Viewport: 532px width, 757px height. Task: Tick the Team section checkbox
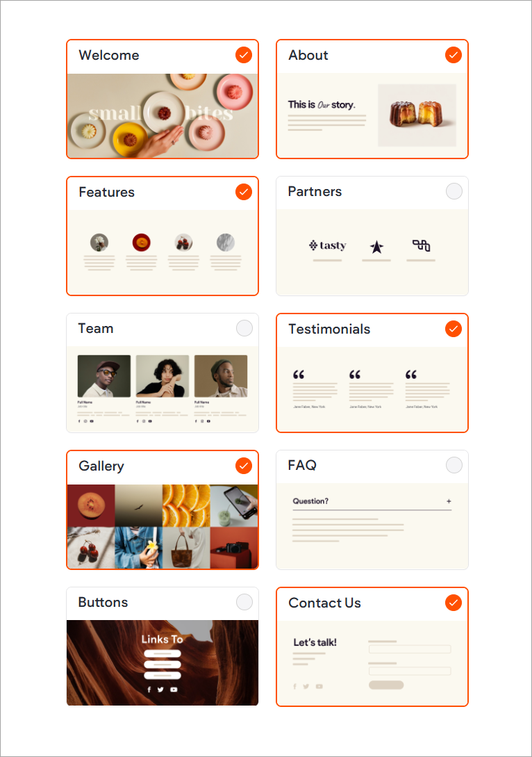[x=244, y=328]
